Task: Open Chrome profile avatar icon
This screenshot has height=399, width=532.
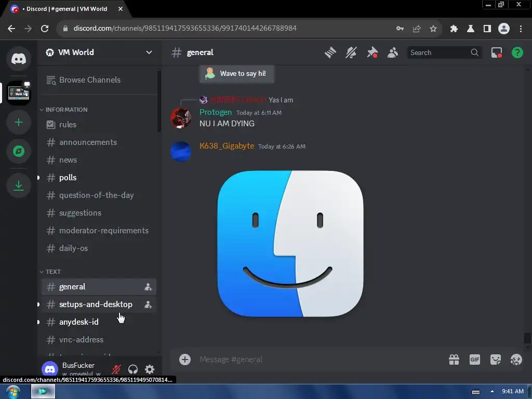Action: (503, 29)
